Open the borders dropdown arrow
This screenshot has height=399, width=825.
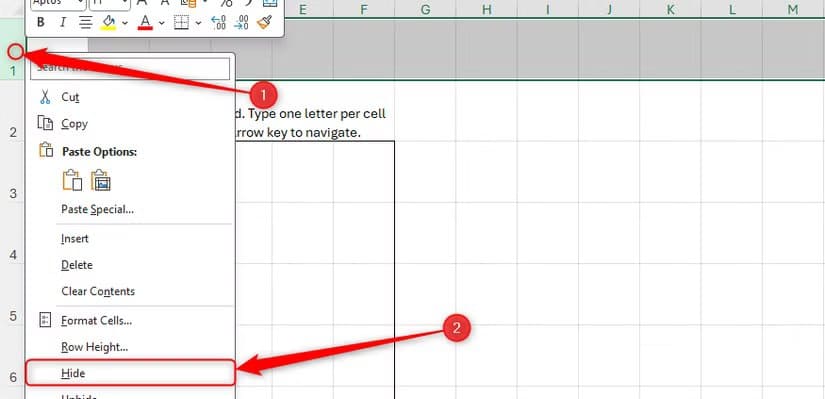[198, 23]
